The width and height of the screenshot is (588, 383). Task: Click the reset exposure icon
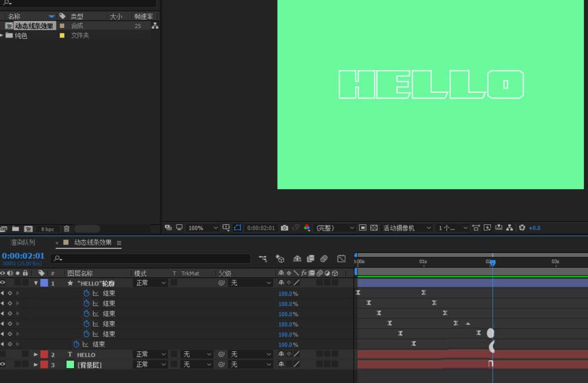(x=522, y=228)
